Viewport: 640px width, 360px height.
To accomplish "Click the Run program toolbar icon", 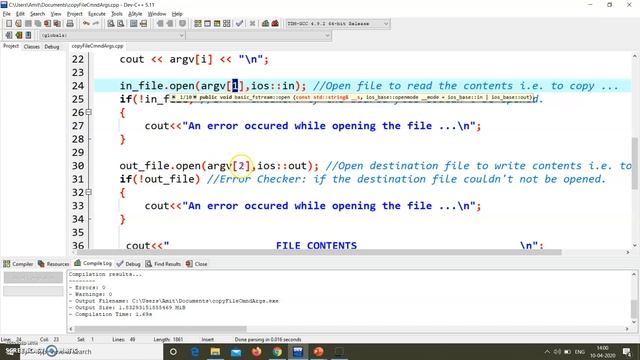I will click(x=207, y=24).
